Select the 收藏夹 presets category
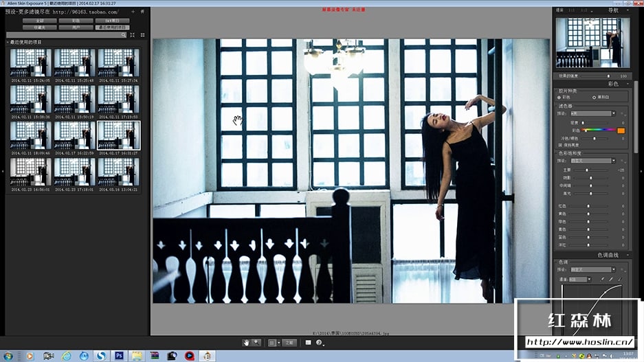This screenshot has height=362, width=644. click(39, 27)
